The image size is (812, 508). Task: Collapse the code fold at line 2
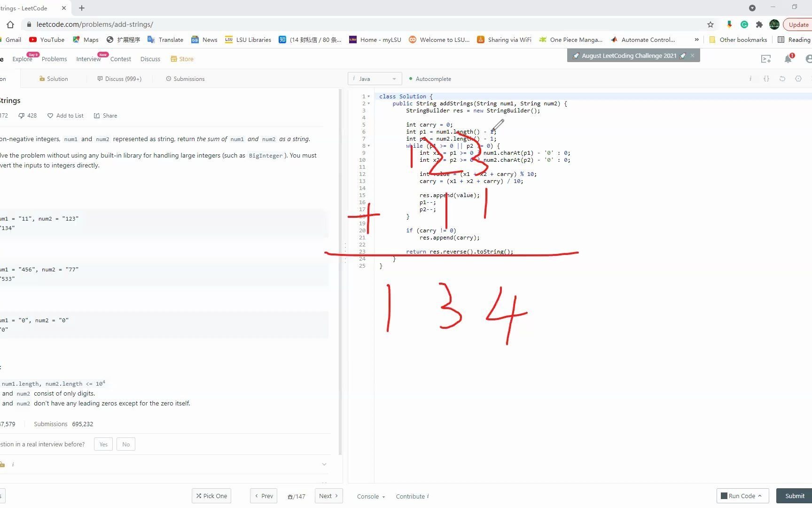368,103
